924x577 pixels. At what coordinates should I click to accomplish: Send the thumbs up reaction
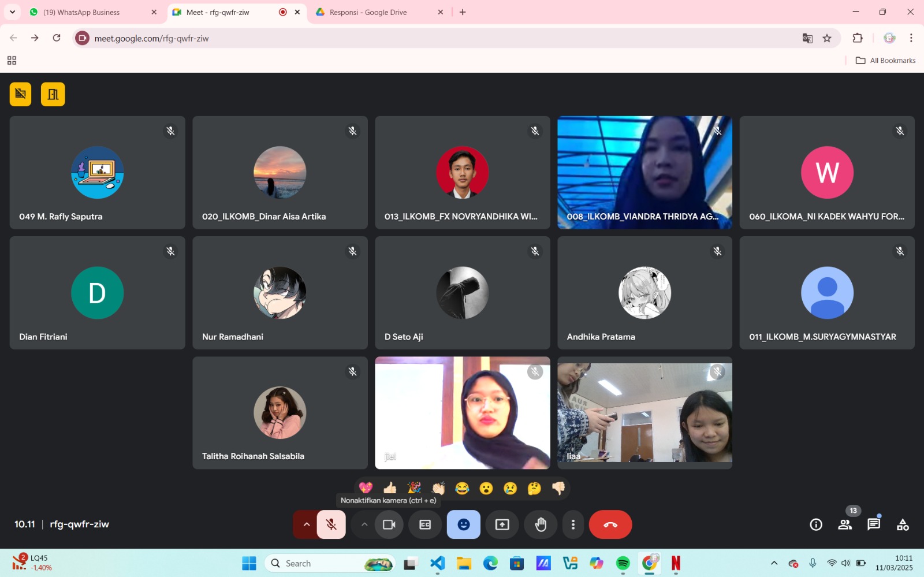point(390,489)
